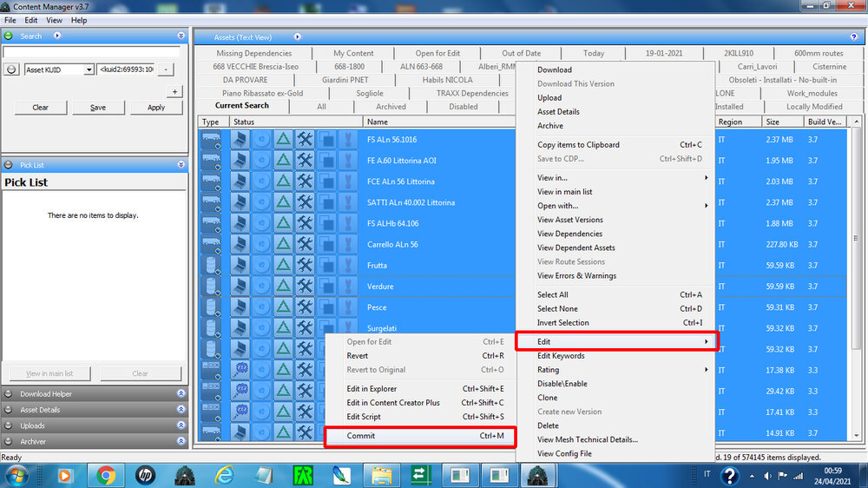868x488 pixels.
Task: Click the minus button to remove filter
Action: (x=166, y=69)
